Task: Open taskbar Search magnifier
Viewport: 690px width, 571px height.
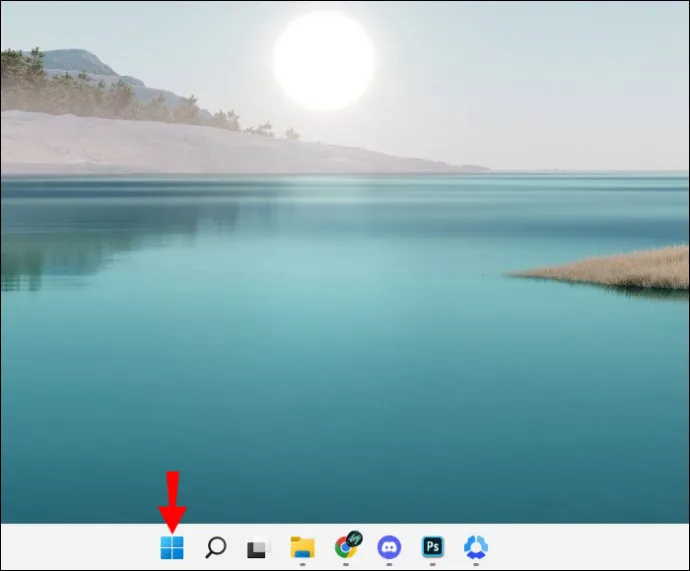Action: [x=216, y=547]
